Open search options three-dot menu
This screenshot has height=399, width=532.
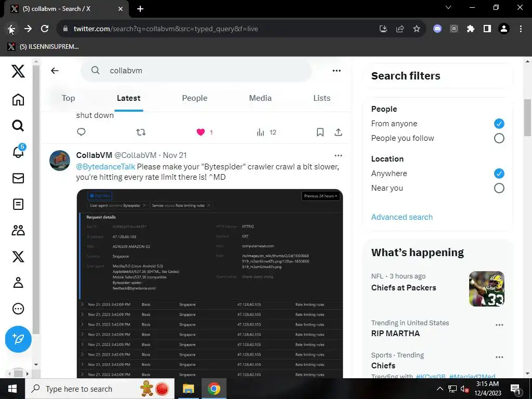(337, 71)
